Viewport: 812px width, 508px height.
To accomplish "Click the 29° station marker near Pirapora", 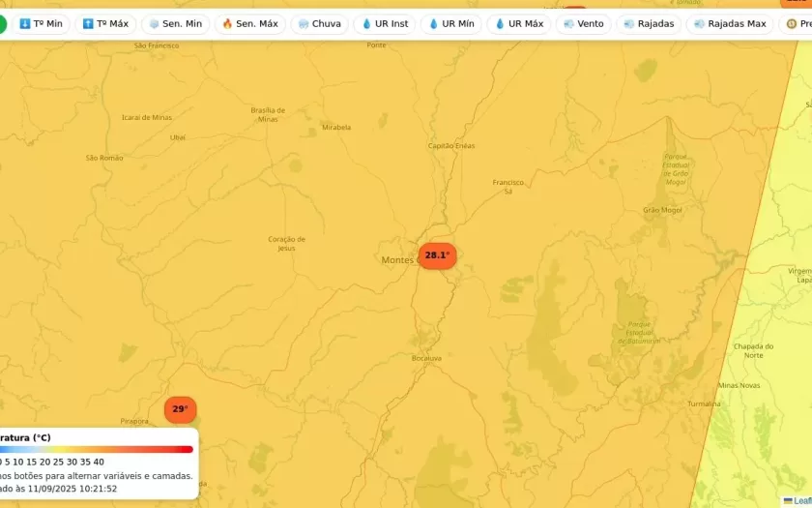I will click(x=180, y=409).
